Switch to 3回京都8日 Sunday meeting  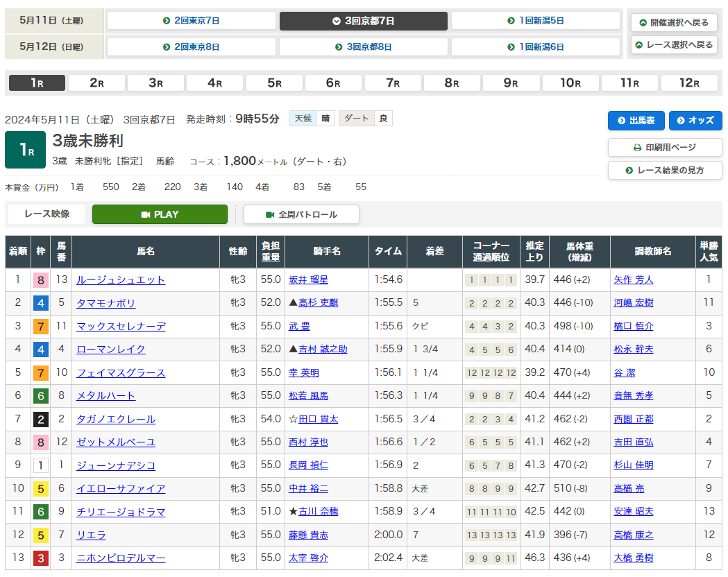(363, 47)
